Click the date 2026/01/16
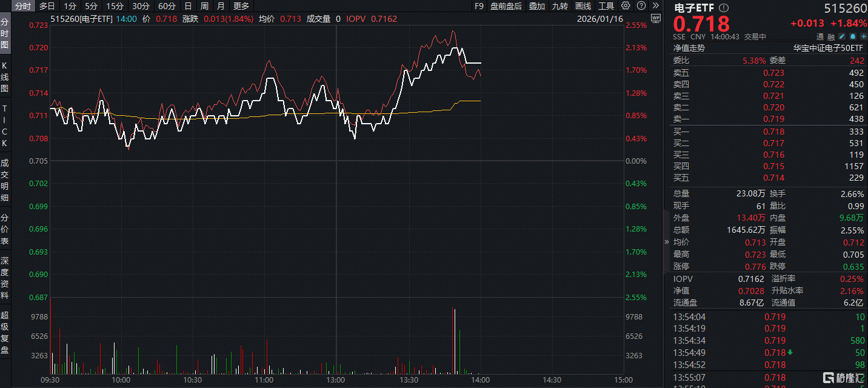The height and width of the screenshot is (388, 868). (x=600, y=19)
